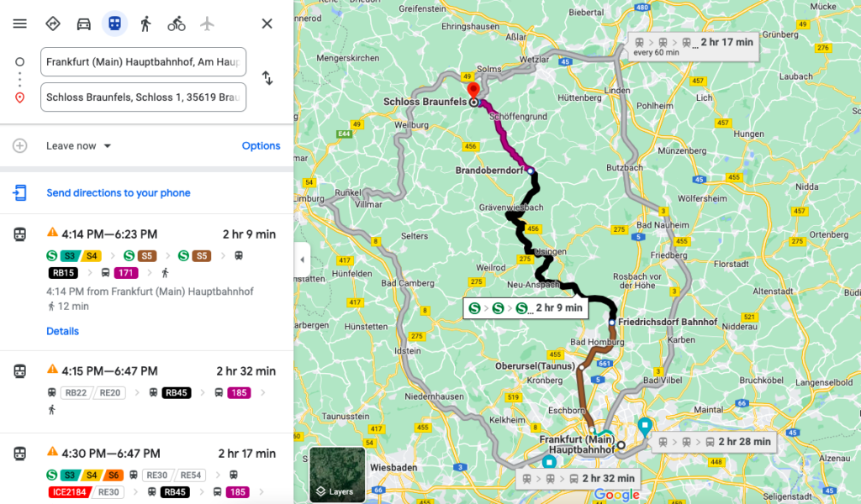Collapse the side panel with arrow
The width and height of the screenshot is (861, 504).
[302, 260]
